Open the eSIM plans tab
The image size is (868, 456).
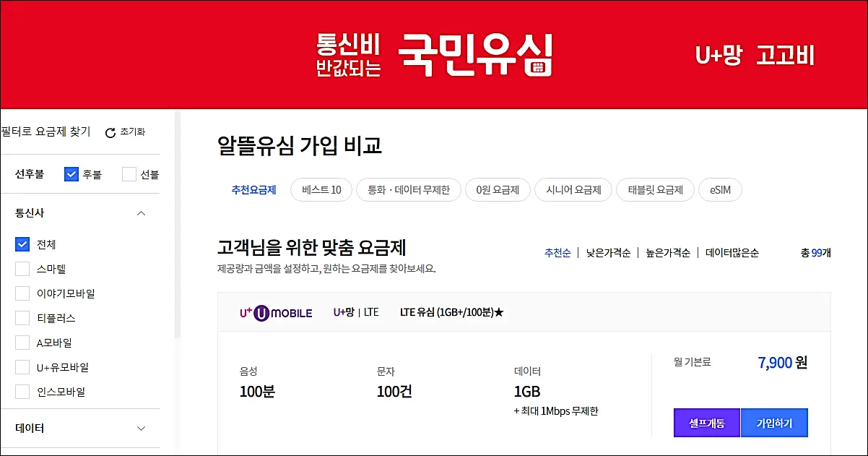[x=720, y=189]
